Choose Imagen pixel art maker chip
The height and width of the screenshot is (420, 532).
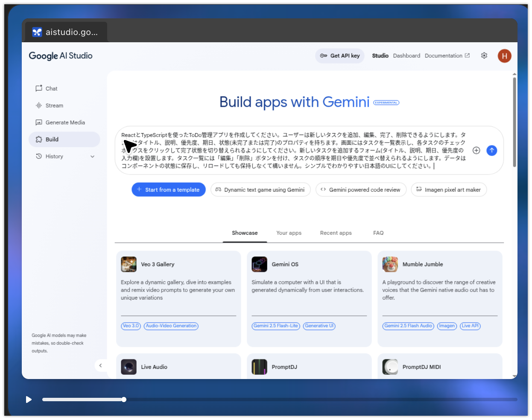(x=449, y=190)
